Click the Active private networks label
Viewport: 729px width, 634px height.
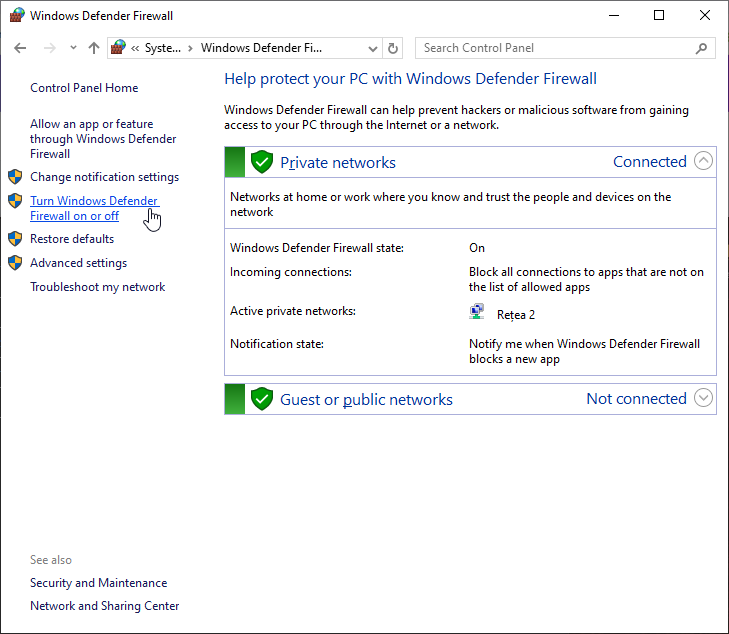293,311
